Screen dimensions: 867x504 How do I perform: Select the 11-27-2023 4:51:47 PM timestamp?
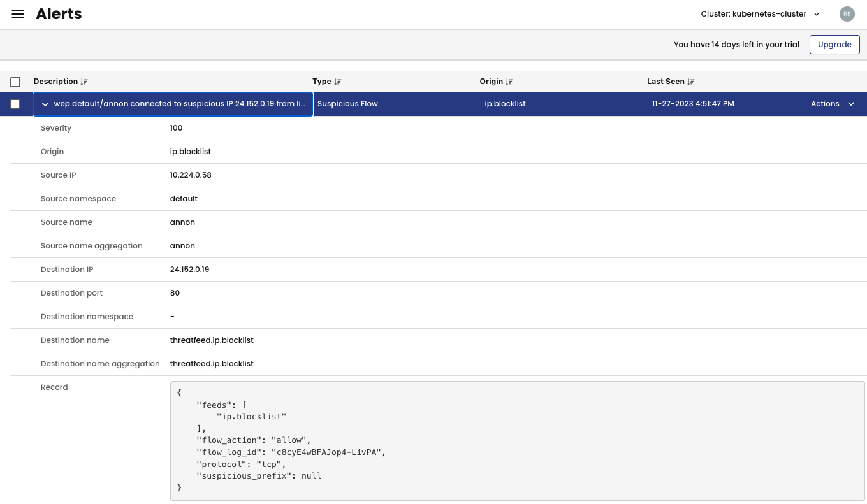click(x=693, y=104)
